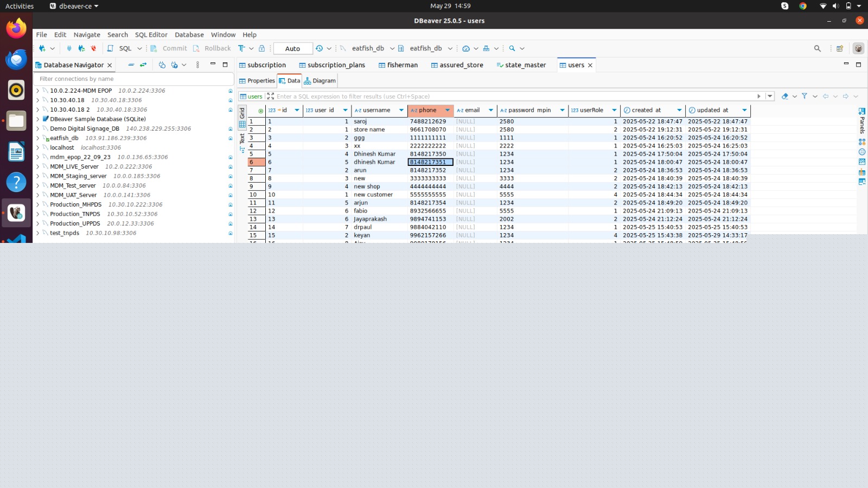
Task: Open the Auto commit mode selector
Action: click(x=293, y=49)
